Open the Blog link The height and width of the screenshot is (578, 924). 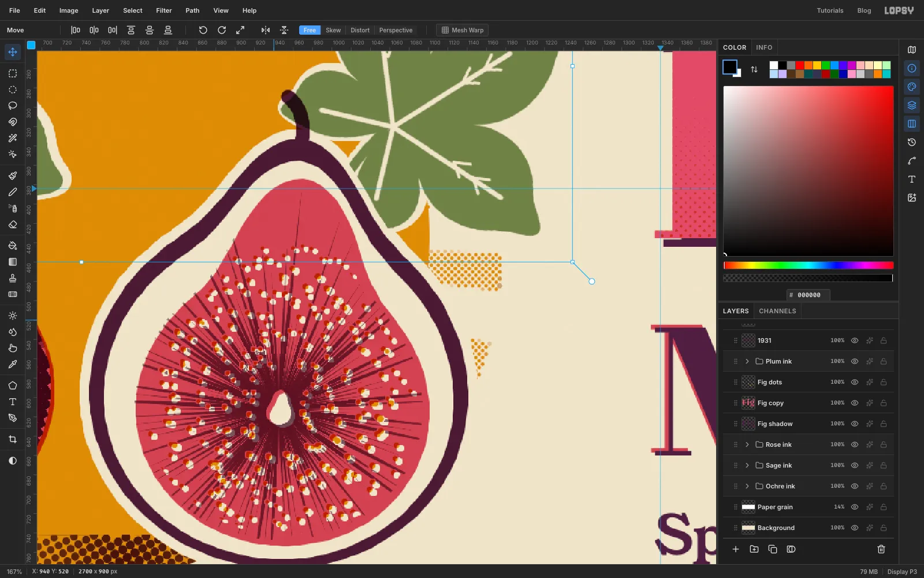click(864, 10)
